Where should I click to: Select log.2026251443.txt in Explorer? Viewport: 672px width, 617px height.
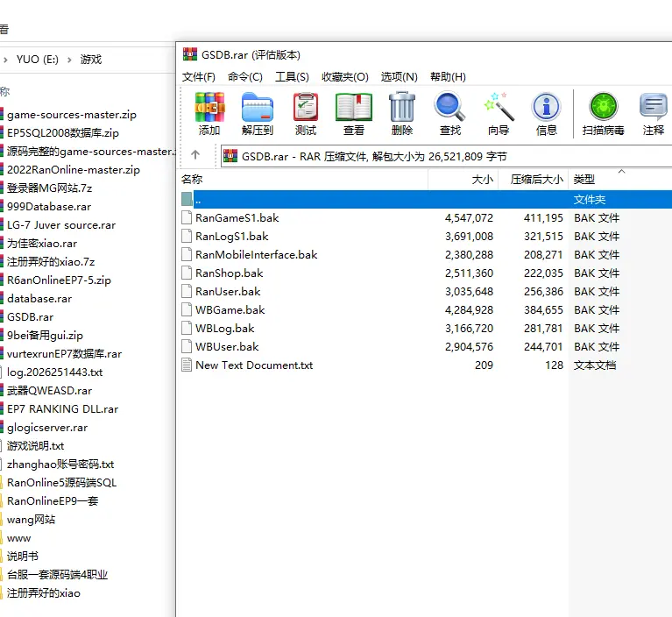[55, 372]
